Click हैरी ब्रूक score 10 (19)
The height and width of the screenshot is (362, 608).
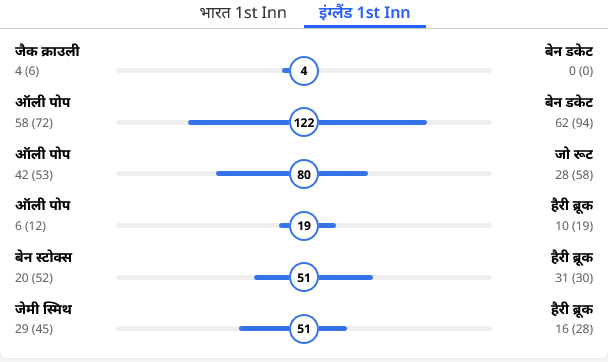point(574,226)
